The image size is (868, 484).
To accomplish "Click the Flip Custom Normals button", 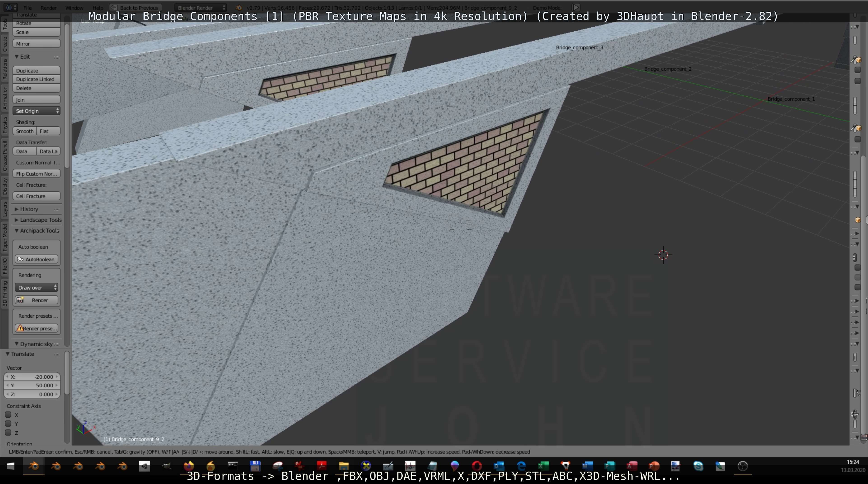I will click(36, 174).
